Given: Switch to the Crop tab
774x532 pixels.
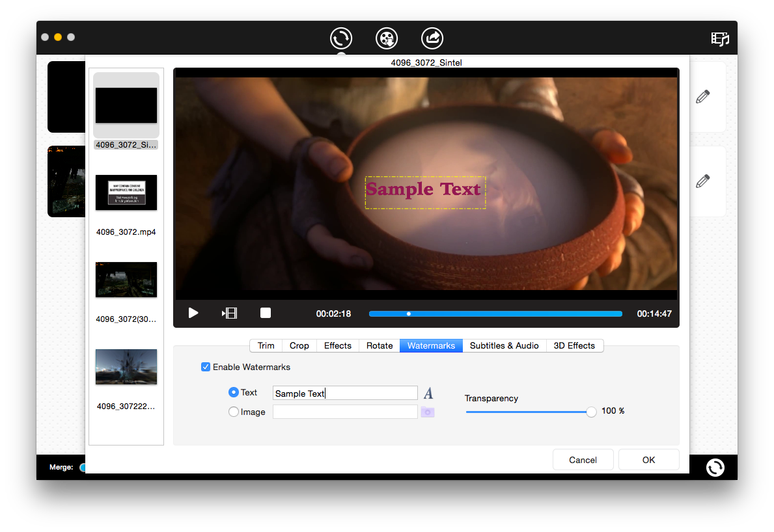Looking at the screenshot, I should click(x=299, y=346).
